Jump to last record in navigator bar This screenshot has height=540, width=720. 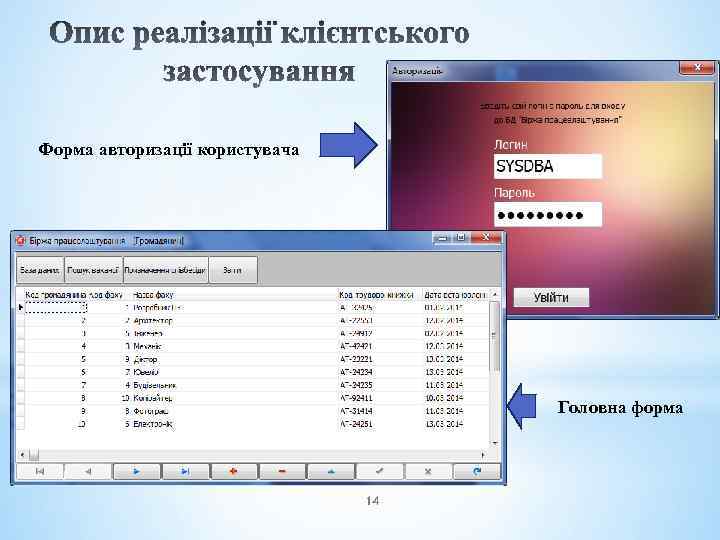[x=186, y=471]
